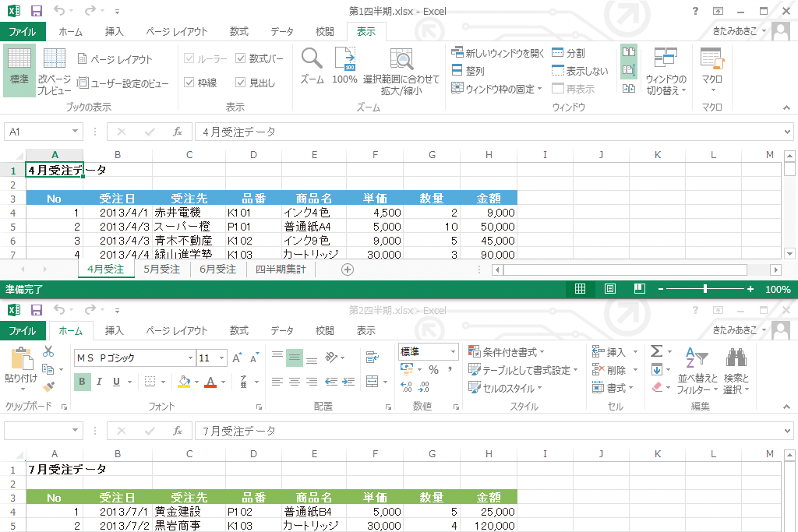Click Format Painter brush icon
This screenshot has width=798, height=532.
[48, 387]
